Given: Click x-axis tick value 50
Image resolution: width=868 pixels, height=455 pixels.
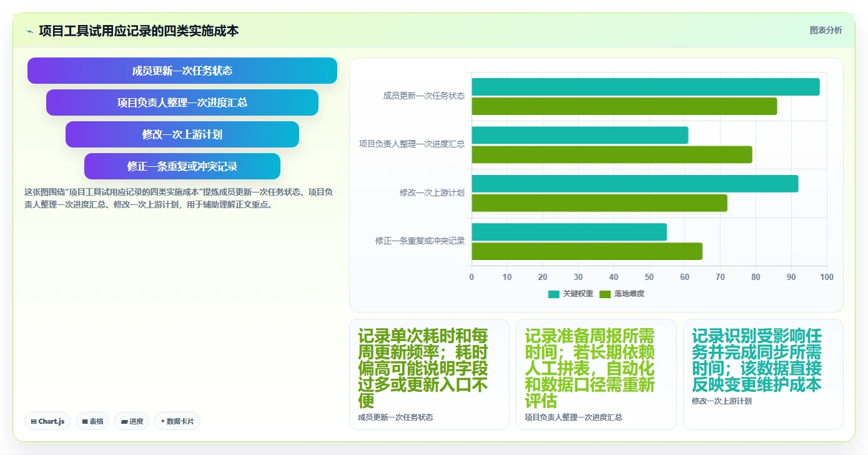Looking at the screenshot, I should (649, 277).
